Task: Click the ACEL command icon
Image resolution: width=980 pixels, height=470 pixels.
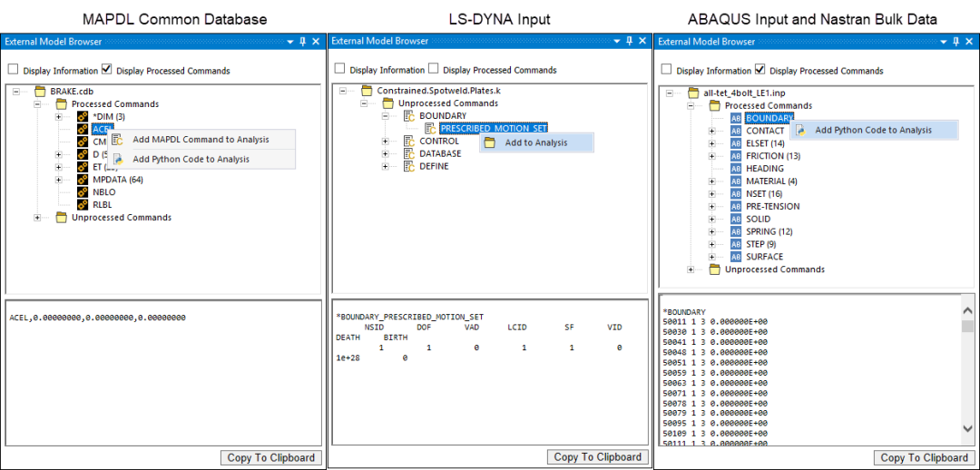Action: (x=83, y=130)
